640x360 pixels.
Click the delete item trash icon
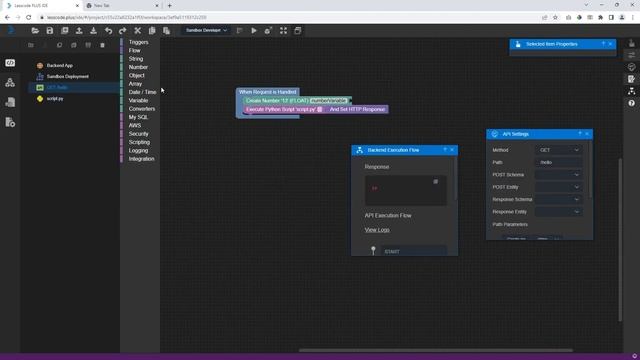coord(102,45)
